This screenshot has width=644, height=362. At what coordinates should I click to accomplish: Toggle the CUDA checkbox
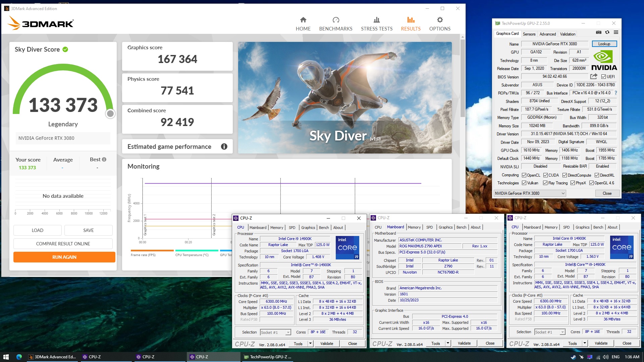(545, 175)
